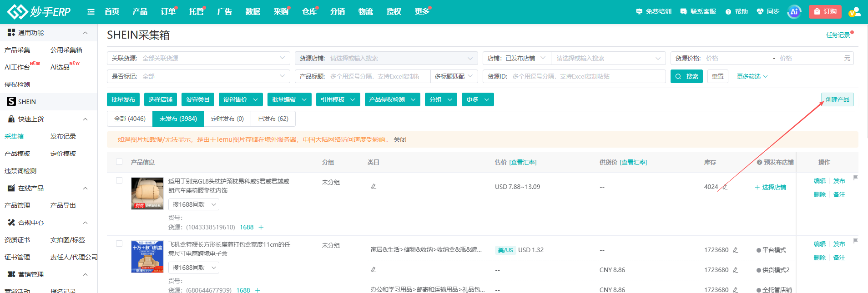The width and height of the screenshot is (868, 293).
Task: Open the 是否标记 dropdown
Action: [x=198, y=76]
